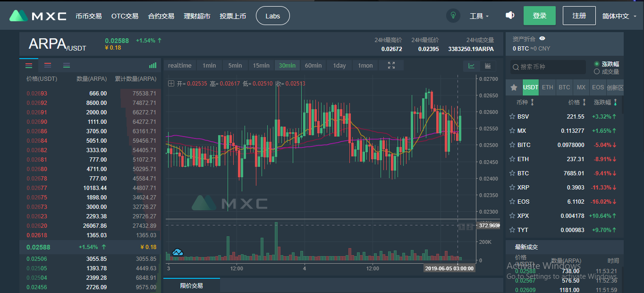Set chart interval to 60min
Viewport: 644px width, 293px height.
tap(314, 65)
